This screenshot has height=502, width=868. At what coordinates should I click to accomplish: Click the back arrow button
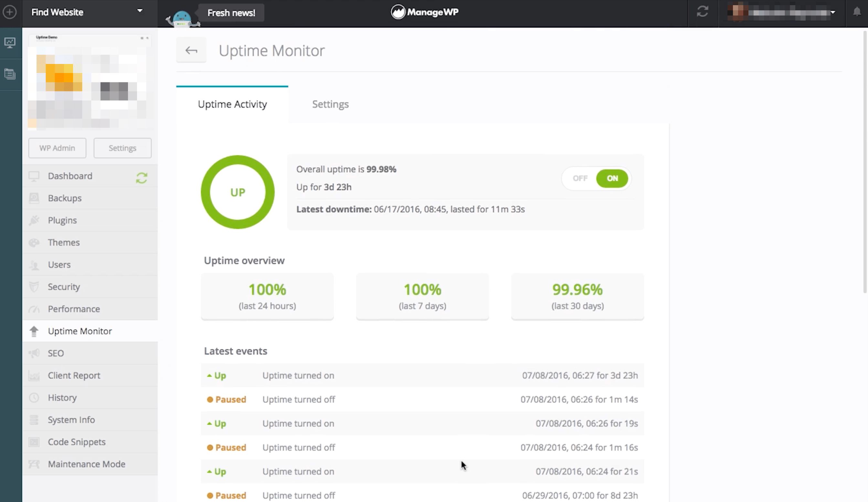(191, 51)
